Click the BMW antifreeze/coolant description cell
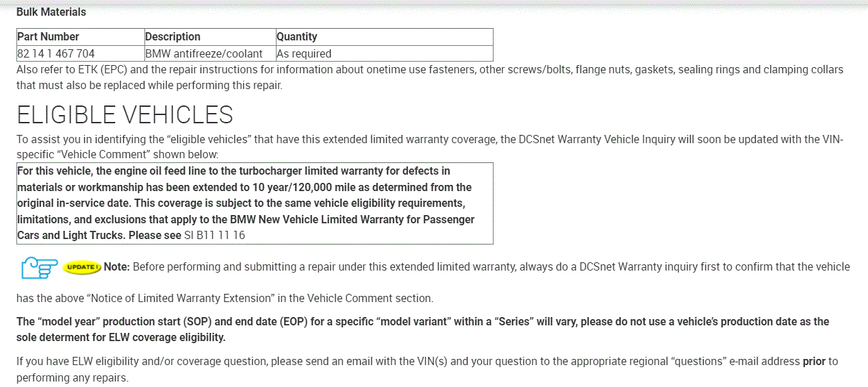868x387 pixels. [x=204, y=53]
